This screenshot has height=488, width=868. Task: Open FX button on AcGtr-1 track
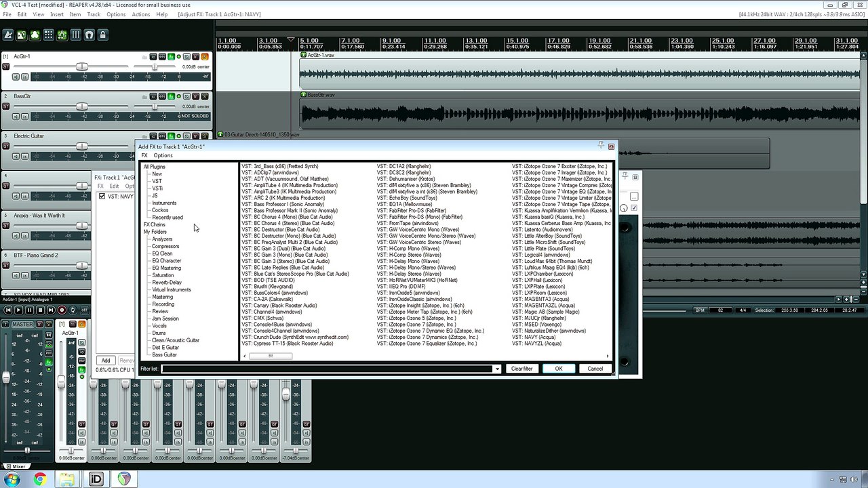pyautogui.click(x=171, y=57)
